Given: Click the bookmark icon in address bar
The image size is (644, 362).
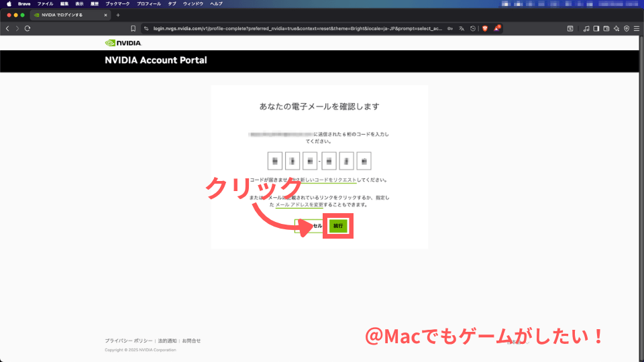Looking at the screenshot, I should tap(133, 29).
